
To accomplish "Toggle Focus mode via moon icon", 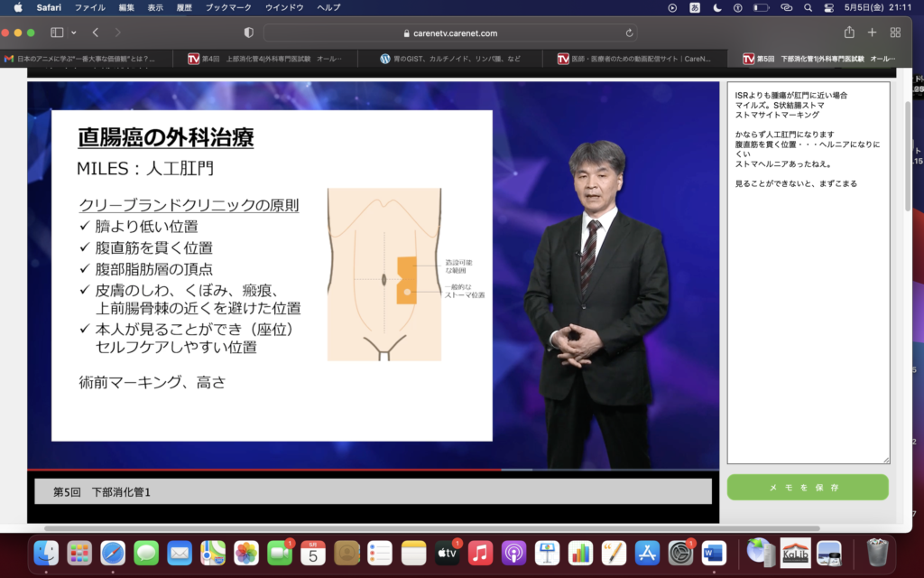I will point(717,7).
